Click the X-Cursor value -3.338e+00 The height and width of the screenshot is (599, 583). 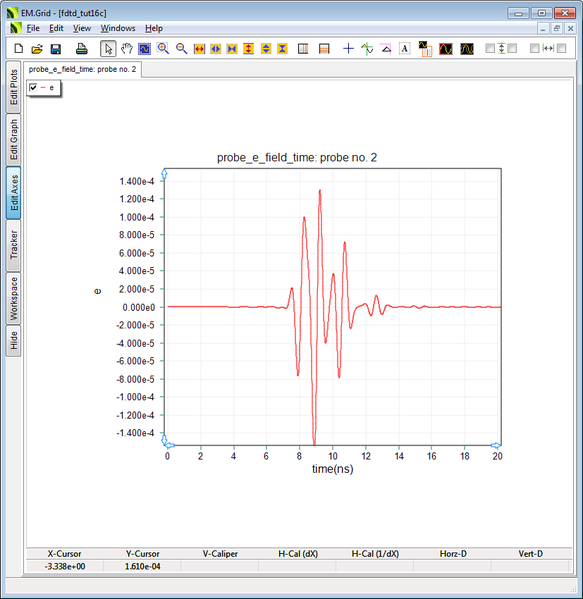pyautogui.click(x=65, y=567)
